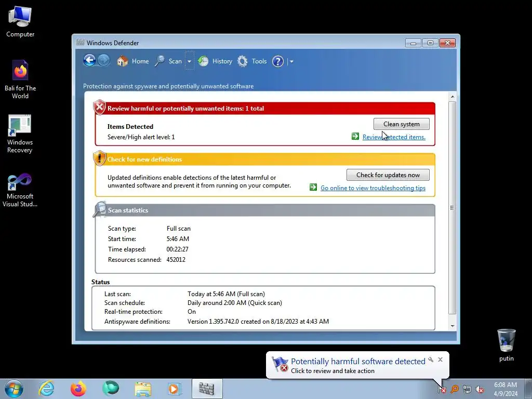Select the Tools toolbar label

pos(259,61)
